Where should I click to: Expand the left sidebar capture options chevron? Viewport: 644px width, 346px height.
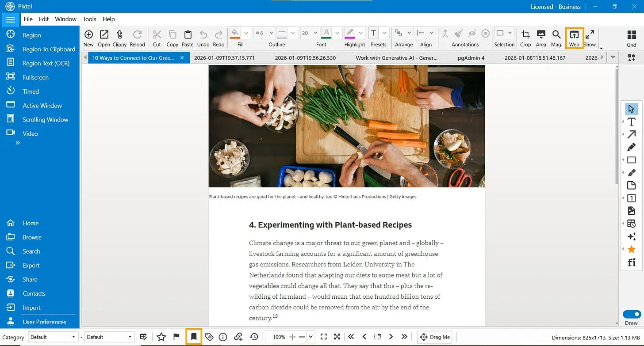coord(18,143)
